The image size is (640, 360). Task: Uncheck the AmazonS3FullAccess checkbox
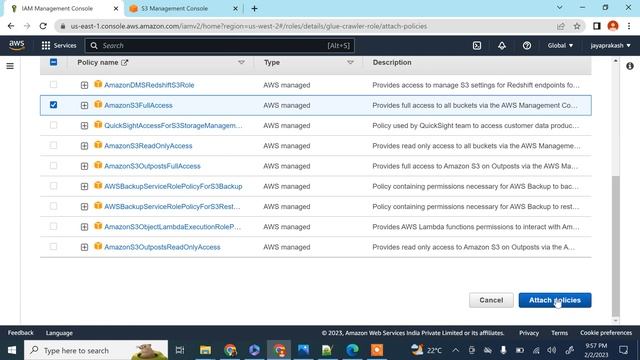click(x=53, y=105)
